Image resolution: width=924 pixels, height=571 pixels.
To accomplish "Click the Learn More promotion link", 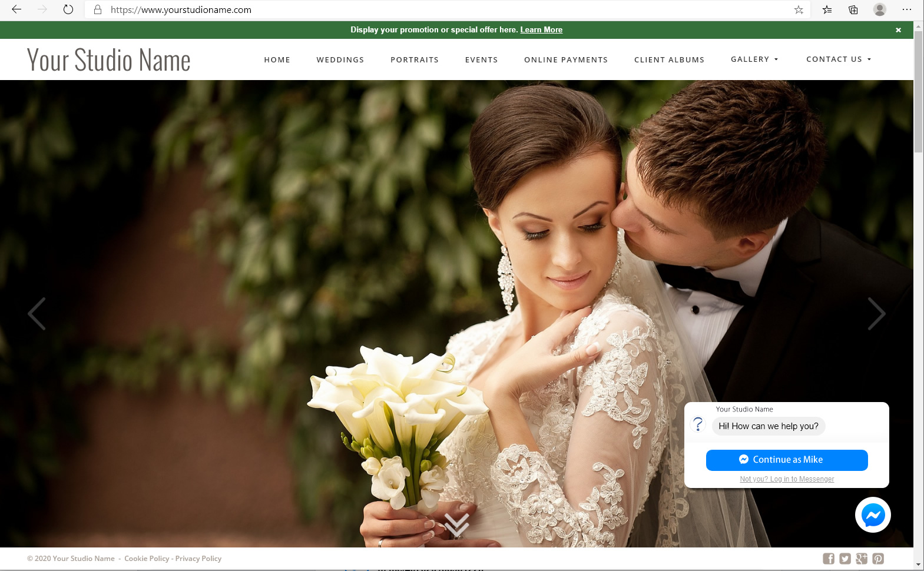I will [x=541, y=30].
